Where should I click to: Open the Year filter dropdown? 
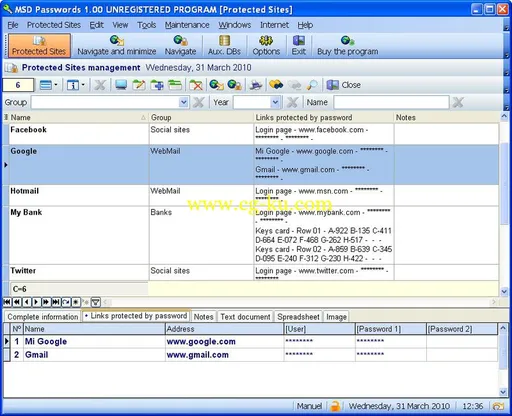click(x=275, y=102)
